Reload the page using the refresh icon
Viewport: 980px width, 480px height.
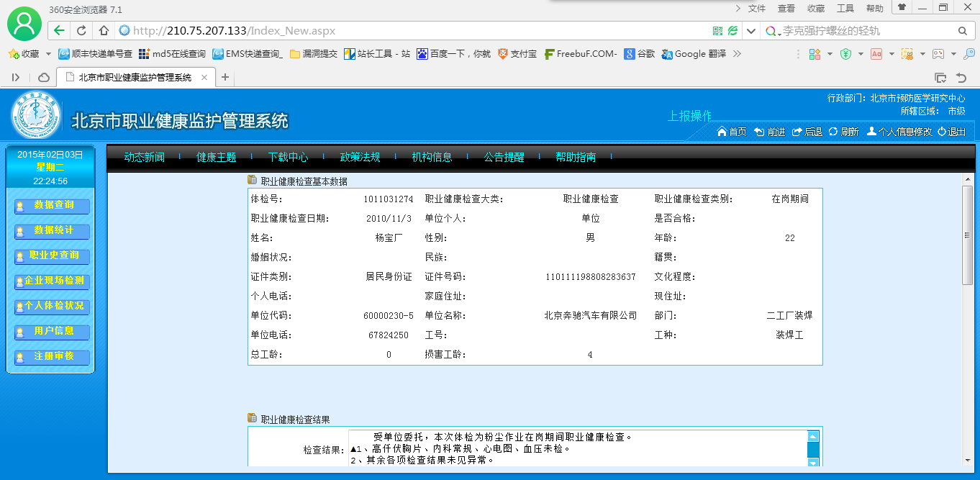point(81,31)
